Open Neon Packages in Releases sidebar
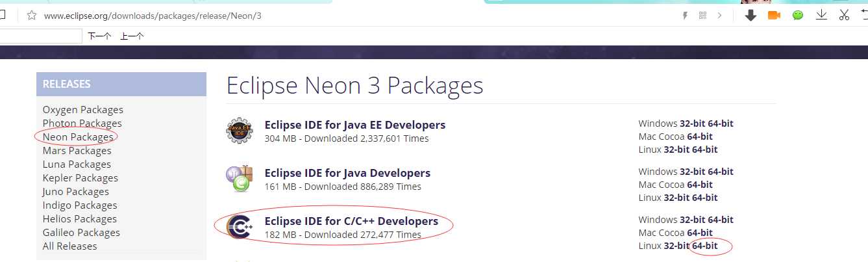868x262 pixels. coord(78,137)
